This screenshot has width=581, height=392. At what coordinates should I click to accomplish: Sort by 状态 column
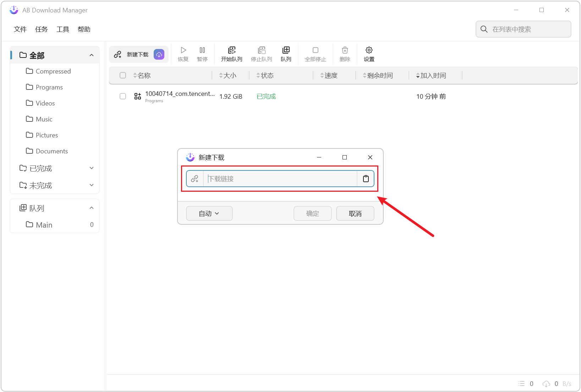pyautogui.click(x=265, y=75)
